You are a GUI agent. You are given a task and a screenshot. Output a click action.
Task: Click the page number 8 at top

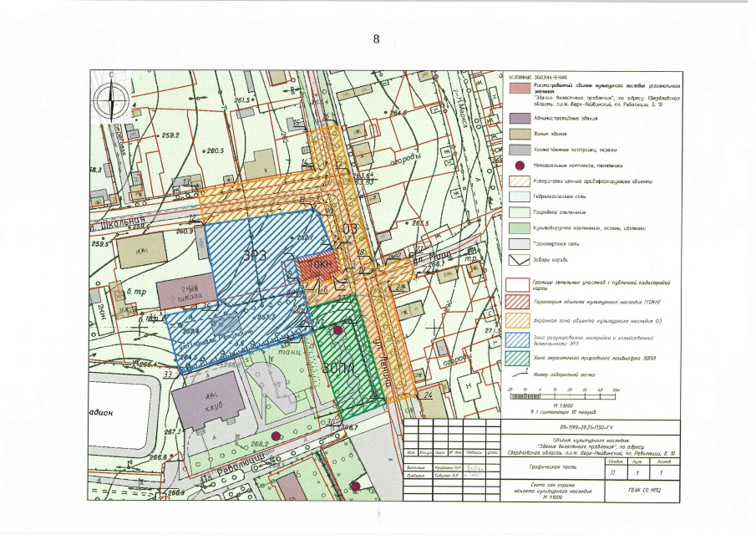(377, 38)
